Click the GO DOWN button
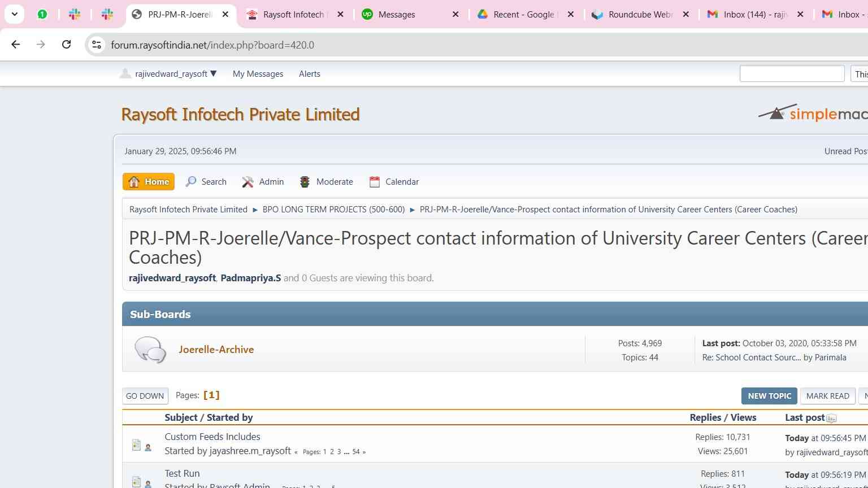 (x=145, y=396)
